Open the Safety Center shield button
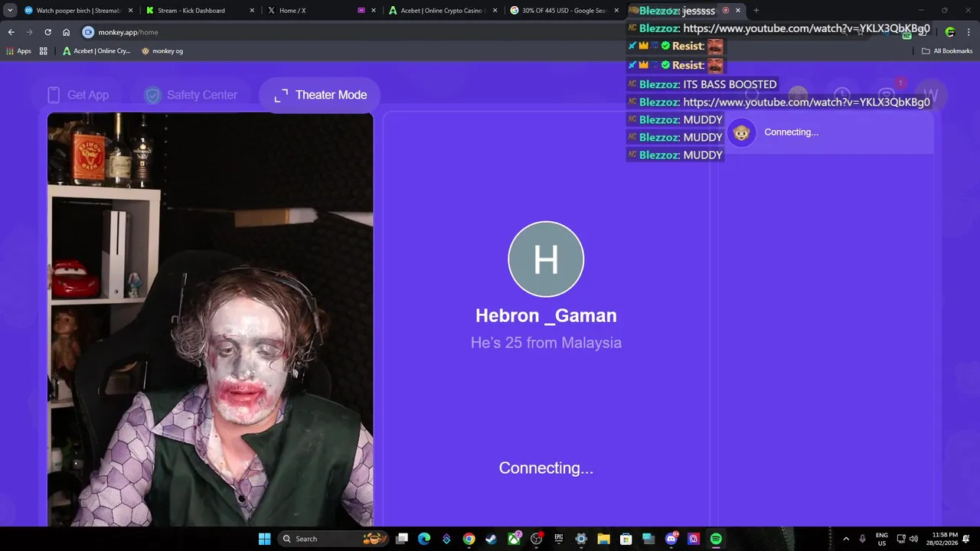980x551 pixels. (191, 95)
